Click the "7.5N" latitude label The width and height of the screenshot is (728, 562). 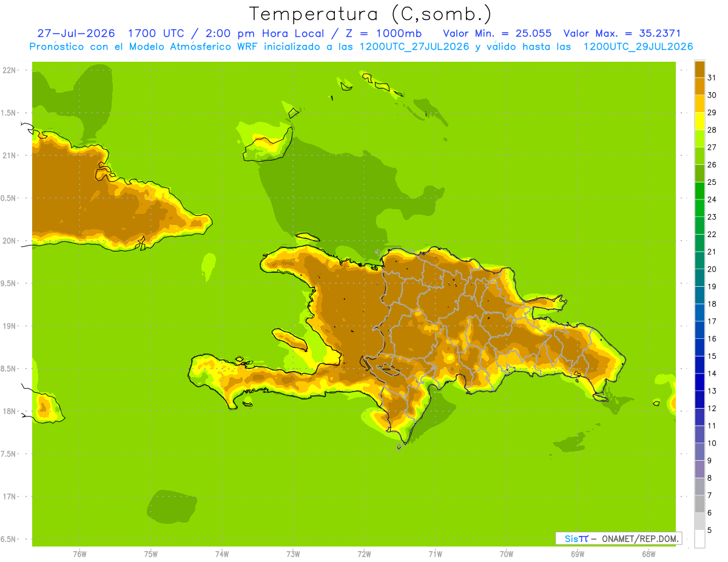point(8,454)
